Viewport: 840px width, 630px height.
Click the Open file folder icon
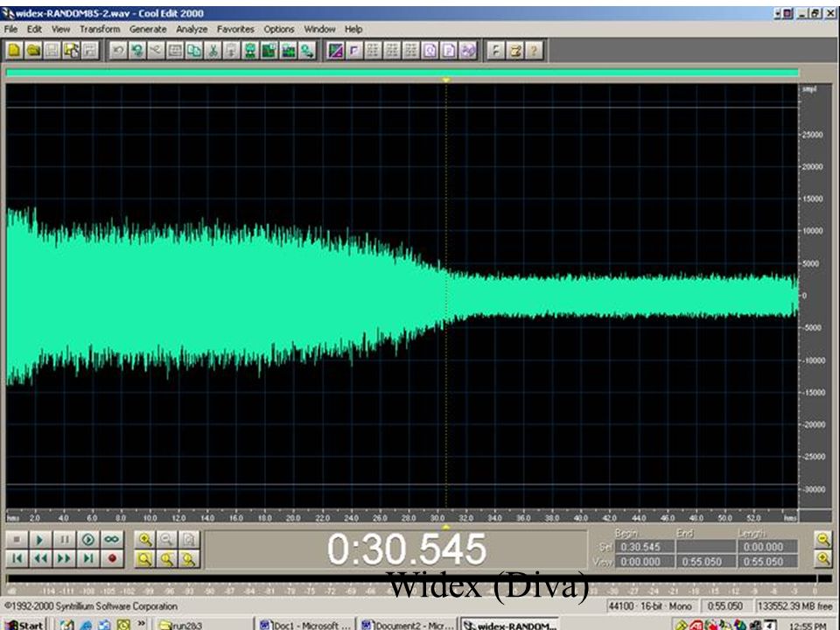[x=34, y=51]
